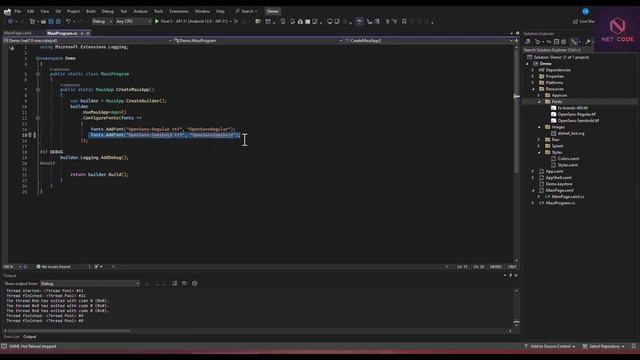Open the Debug configuration dropdown
Screen dimensions: 640x360
[102, 21]
